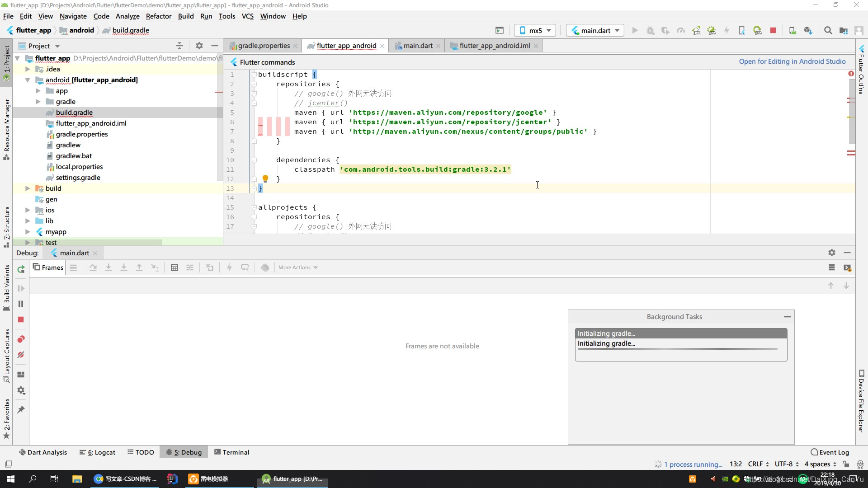
Task: Click Search Everywhere magnifier icon
Action: [828, 30]
